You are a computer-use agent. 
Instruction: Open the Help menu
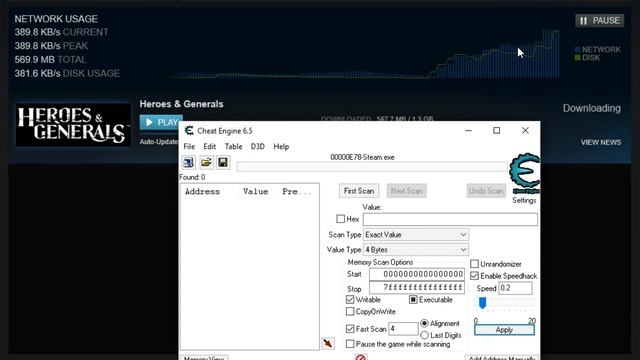[x=281, y=147]
